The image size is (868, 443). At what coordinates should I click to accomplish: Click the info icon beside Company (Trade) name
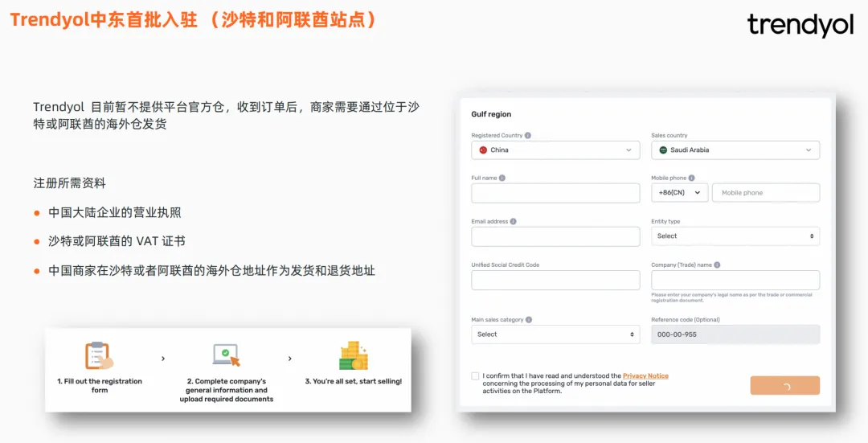click(717, 265)
